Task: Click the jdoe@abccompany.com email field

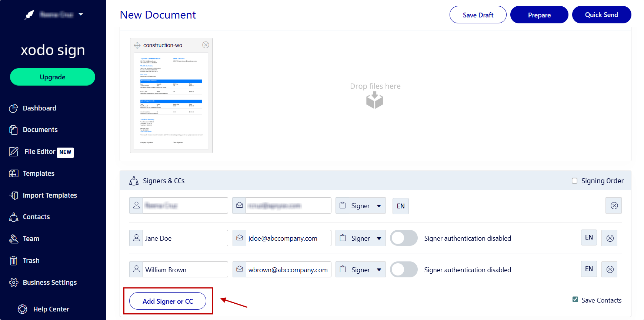Action: tap(288, 238)
